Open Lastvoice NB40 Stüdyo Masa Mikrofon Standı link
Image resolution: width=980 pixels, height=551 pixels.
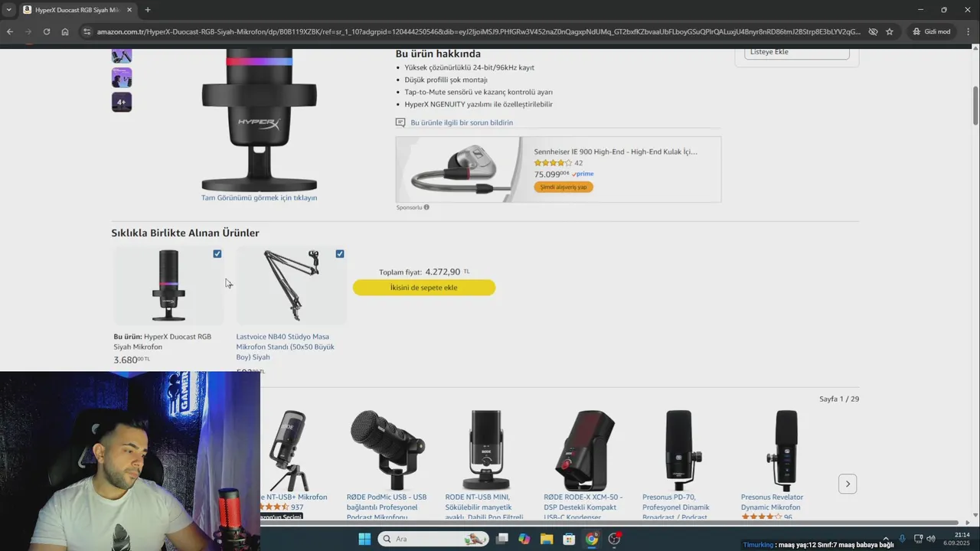286,347
